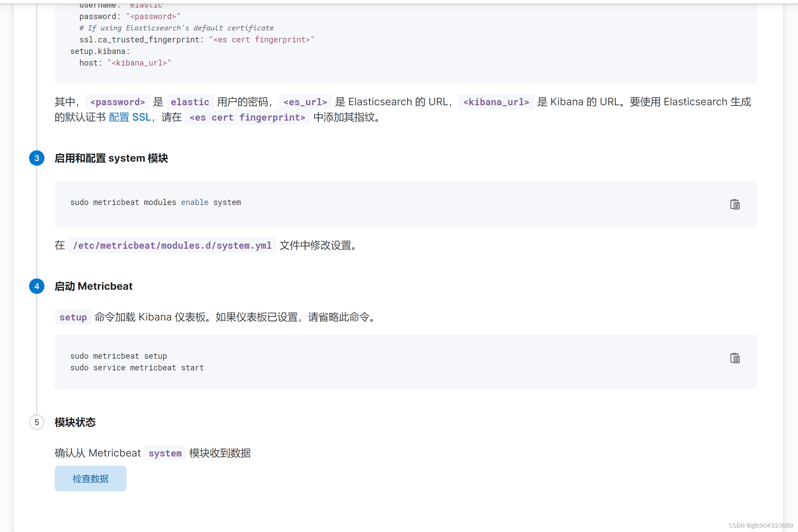Image resolution: width=798 pixels, height=532 pixels.
Task: Click the elastic inline code label
Action: click(190, 102)
